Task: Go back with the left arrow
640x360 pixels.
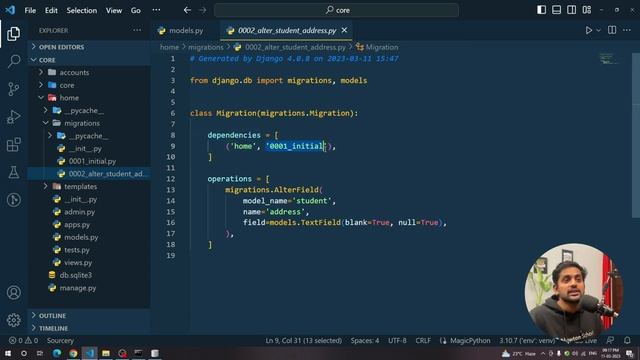Action: pos(187,10)
